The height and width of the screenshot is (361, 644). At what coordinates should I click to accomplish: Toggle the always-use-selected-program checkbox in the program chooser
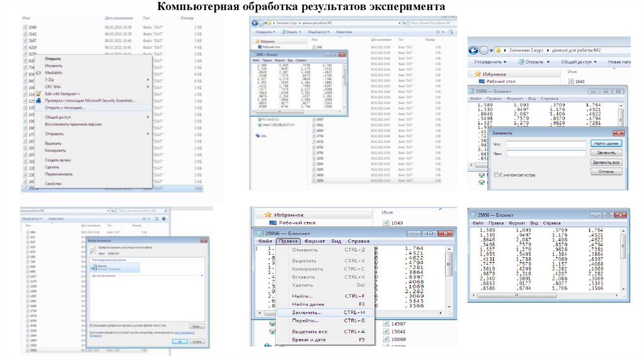tap(91, 325)
